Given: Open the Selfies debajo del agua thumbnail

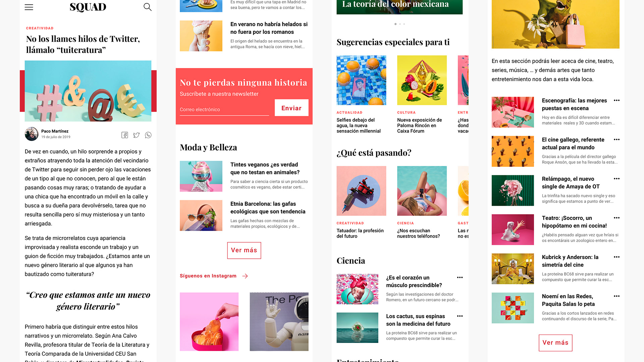Looking at the screenshot, I should pyautogui.click(x=361, y=80).
